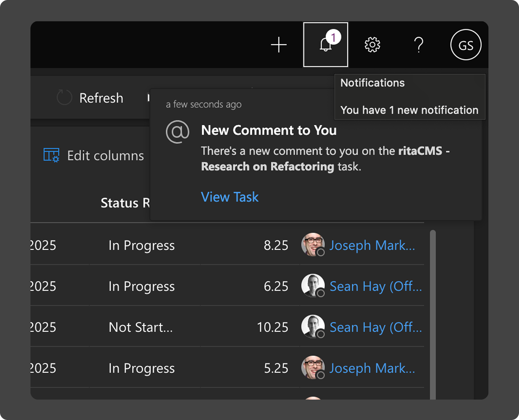Open settings via the gear icon
The height and width of the screenshot is (420, 519).
[372, 45]
